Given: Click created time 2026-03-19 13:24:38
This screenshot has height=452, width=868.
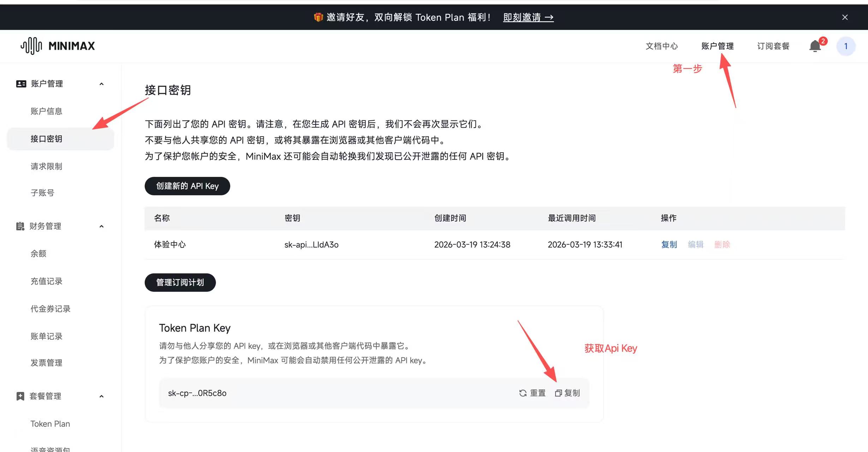Looking at the screenshot, I should 472,244.
